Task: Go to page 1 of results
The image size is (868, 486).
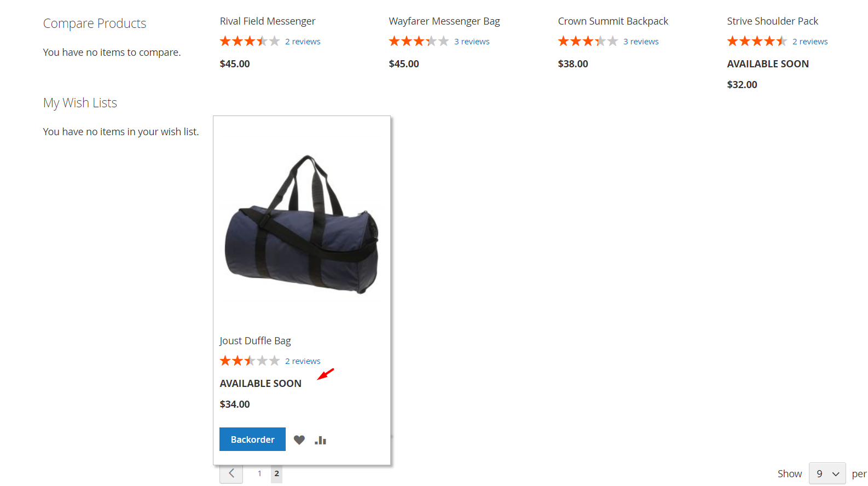Action: coord(259,473)
